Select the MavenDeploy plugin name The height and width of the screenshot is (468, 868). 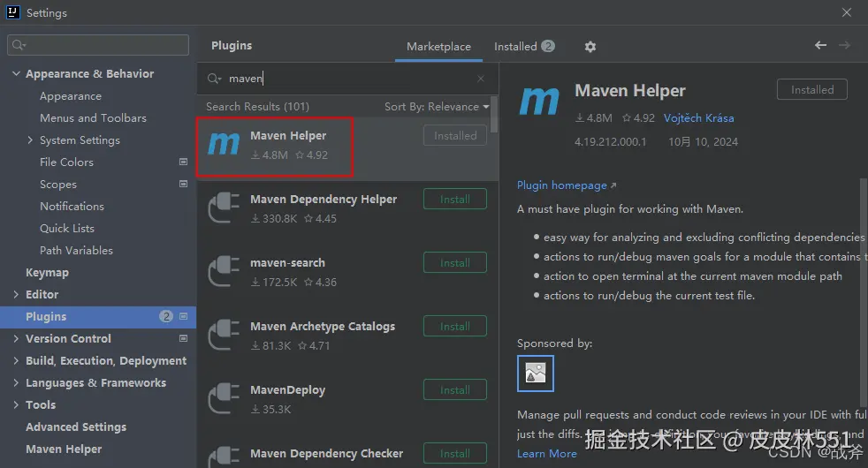(287, 390)
